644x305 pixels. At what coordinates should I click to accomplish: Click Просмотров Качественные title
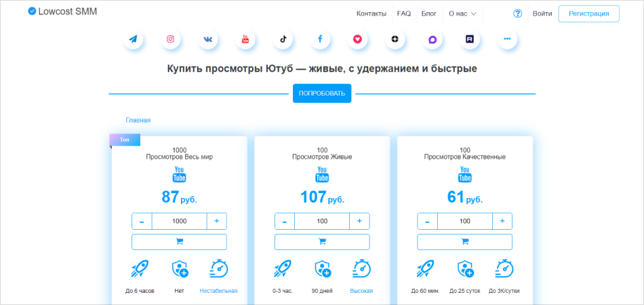tap(465, 157)
